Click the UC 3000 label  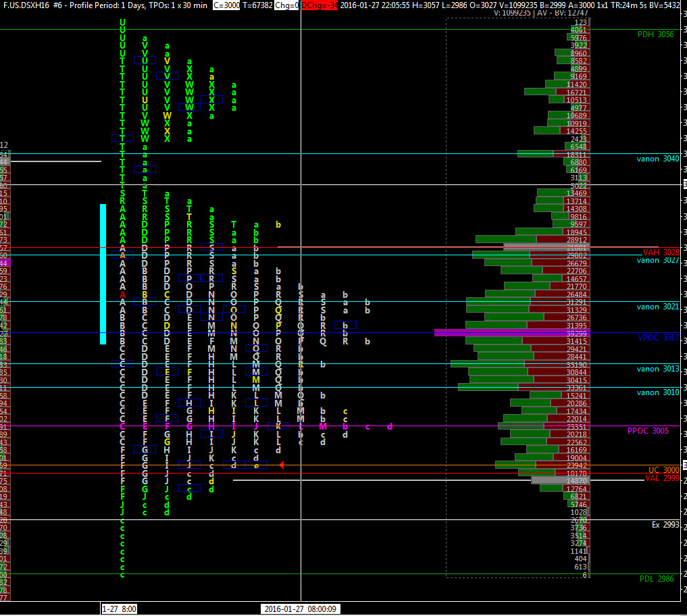664,469
